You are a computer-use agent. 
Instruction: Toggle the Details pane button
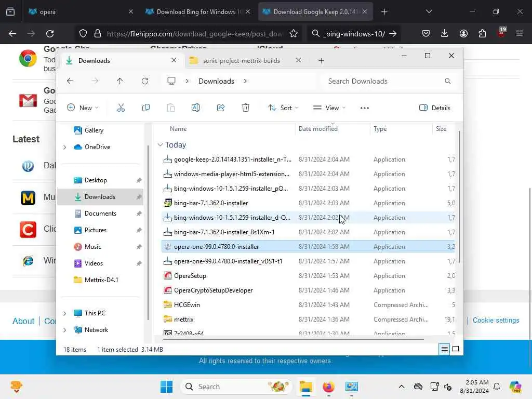coord(435,108)
